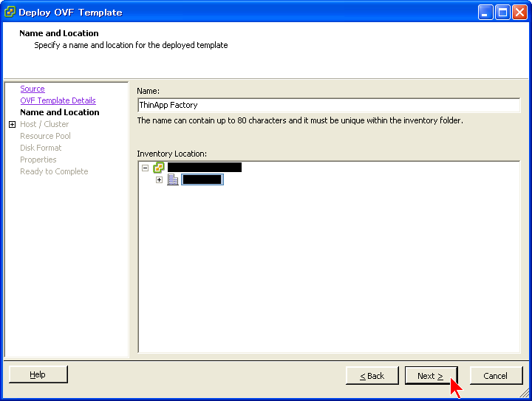Expand the datacenter node in inventory tree
Image resolution: width=532 pixels, height=401 pixels.
159,179
